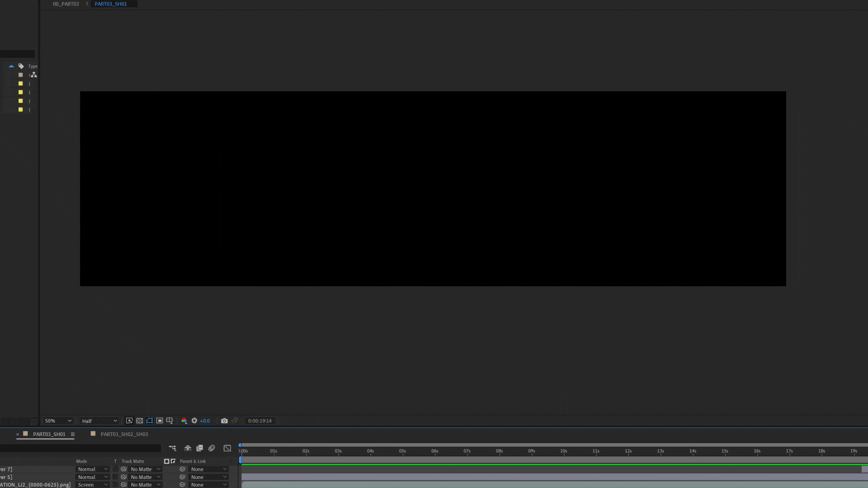The height and width of the screenshot is (488, 868).
Task: Open the 00_PART03 breadcrumb composition
Action: 66,4
